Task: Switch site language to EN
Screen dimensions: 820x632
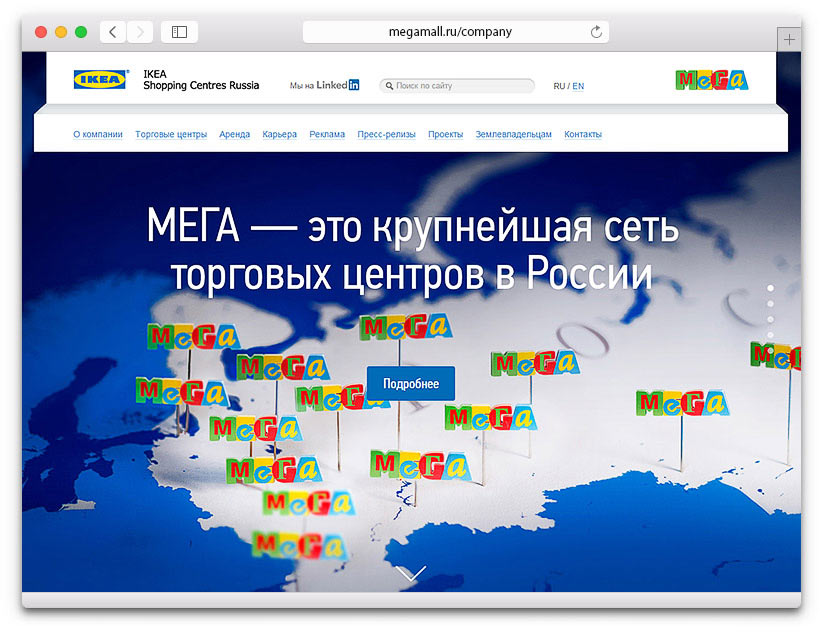Action: [x=578, y=87]
